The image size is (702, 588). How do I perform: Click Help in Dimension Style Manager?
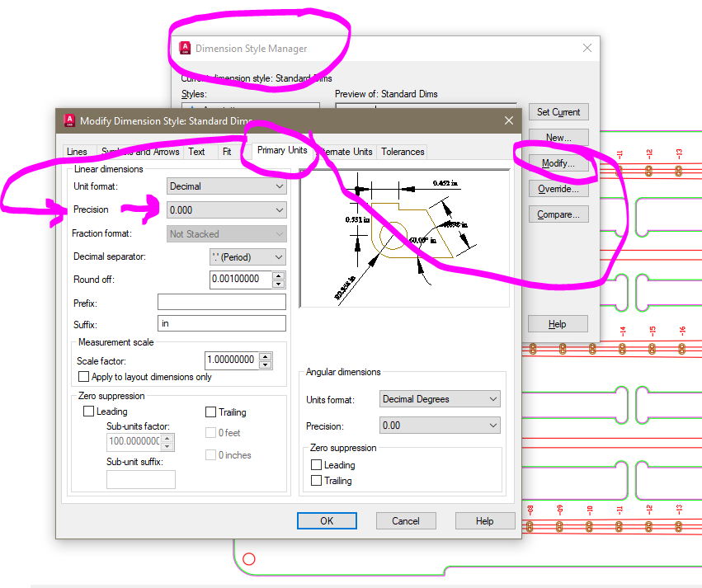pyautogui.click(x=558, y=324)
